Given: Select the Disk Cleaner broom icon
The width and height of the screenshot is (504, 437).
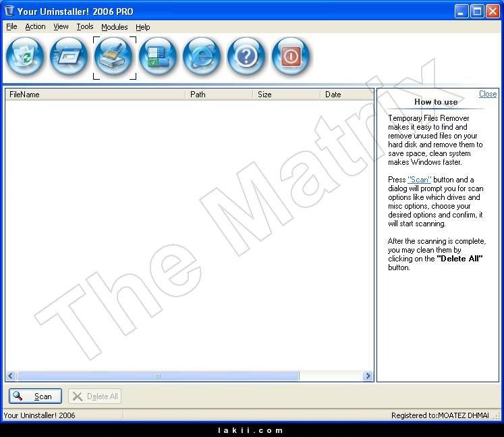Looking at the screenshot, I should tap(114, 57).
